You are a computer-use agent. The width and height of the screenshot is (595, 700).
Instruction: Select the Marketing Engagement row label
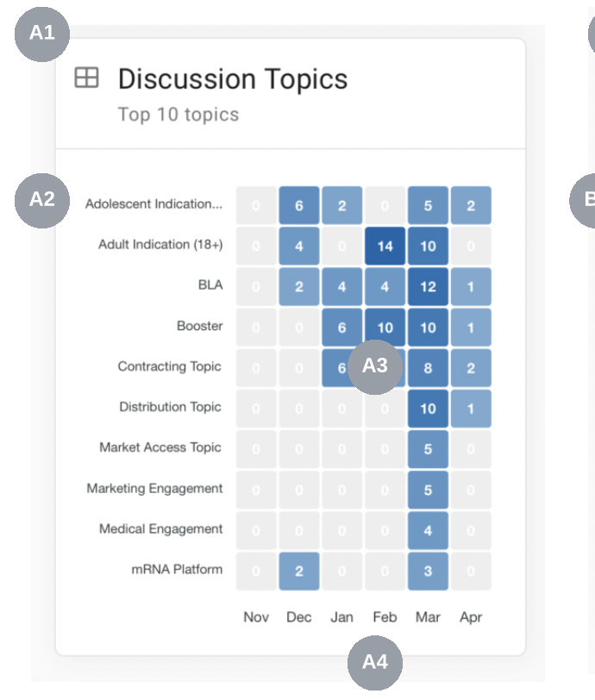pos(154,488)
